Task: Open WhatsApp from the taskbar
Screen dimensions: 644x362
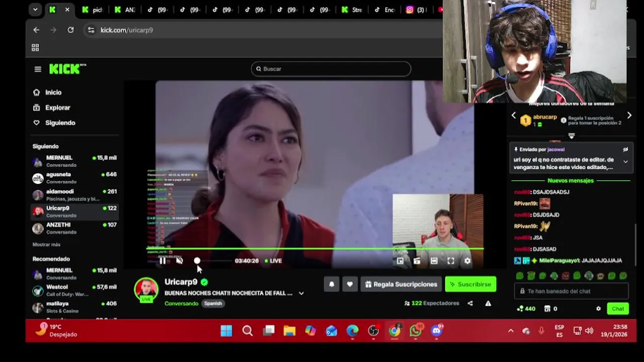Action: (416, 330)
